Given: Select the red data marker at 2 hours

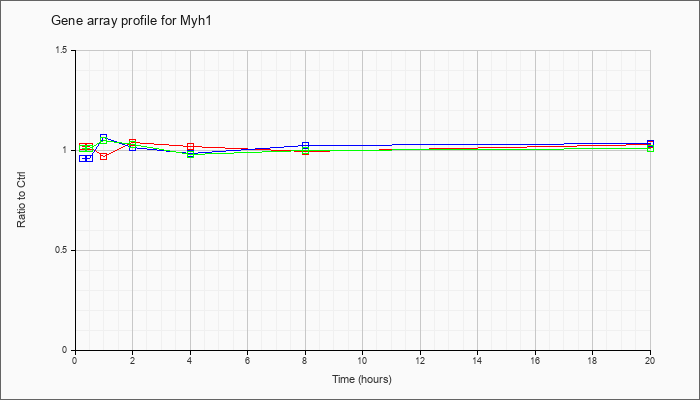Looking at the screenshot, I should (x=132, y=142).
